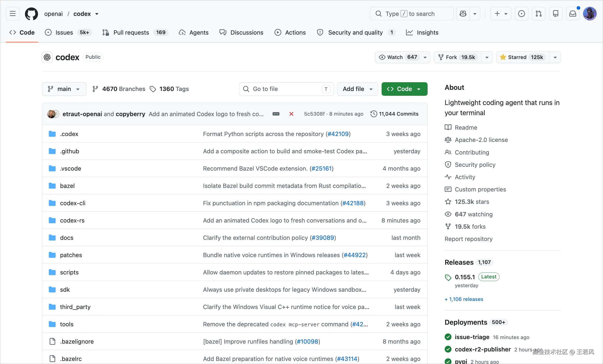Open the star lists dropdown arrow
Image resolution: width=603 pixels, height=364 pixels.
tap(555, 57)
